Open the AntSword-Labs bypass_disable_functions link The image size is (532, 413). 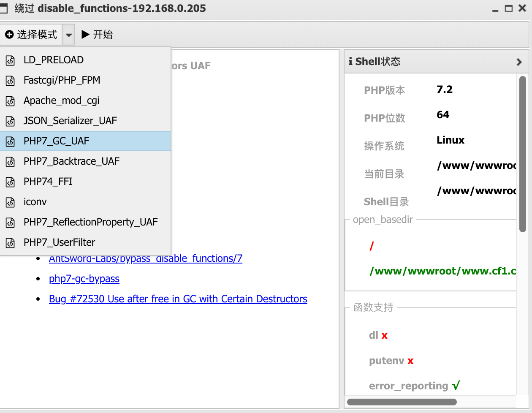click(145, 258)
